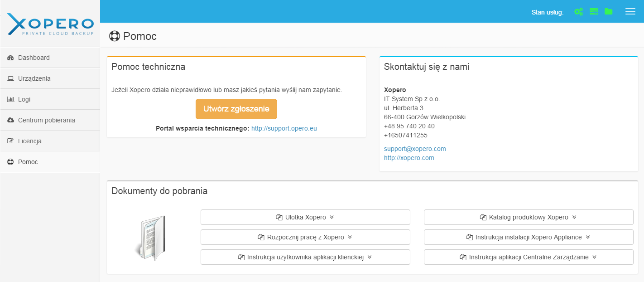Image resolution: width=644 pixels, height=282 pixels.
Task: Click the copy icon on Ulotka Xopero
Action: click(x=279, y=217)
